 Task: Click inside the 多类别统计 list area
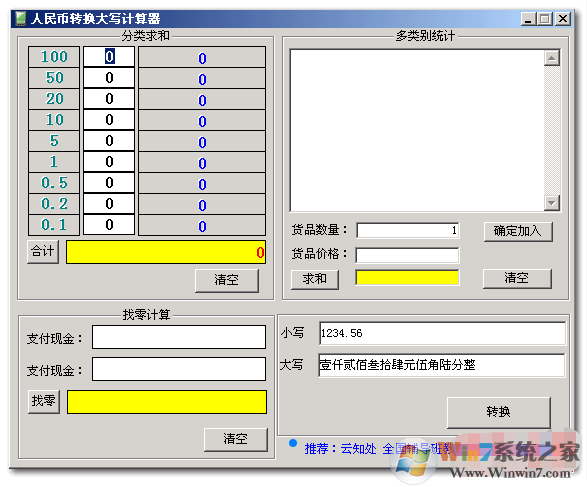point(417,130)
